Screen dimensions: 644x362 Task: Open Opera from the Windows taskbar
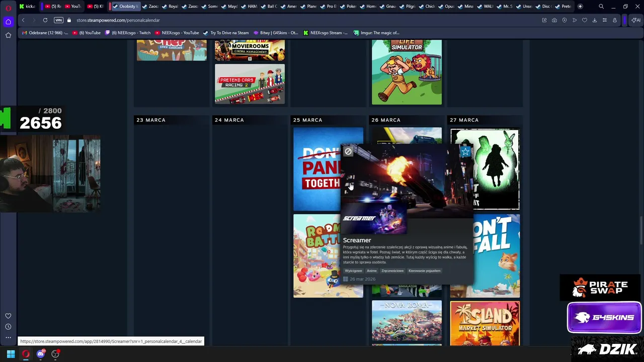[x=26, y=354]
